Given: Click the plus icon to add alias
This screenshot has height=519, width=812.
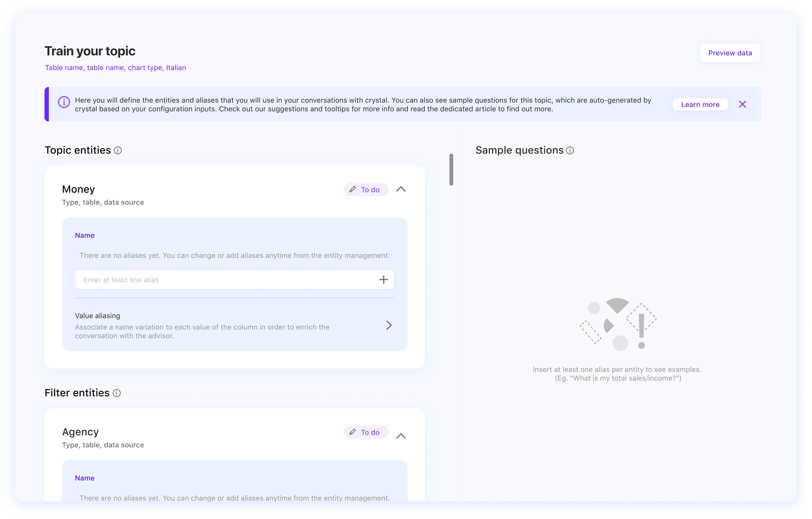Looking at the screenshot, I should point(383,280).
